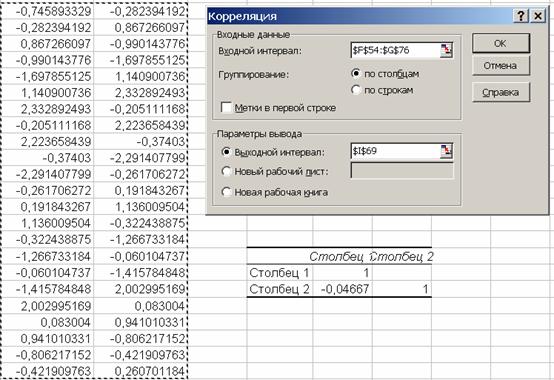
Task: Select the Столбец 1 row label cell
Action: pos(280,273)
